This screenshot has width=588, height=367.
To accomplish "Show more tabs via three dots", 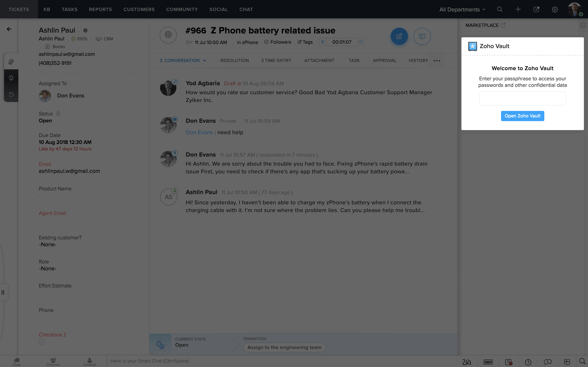I will pos(437,61).
